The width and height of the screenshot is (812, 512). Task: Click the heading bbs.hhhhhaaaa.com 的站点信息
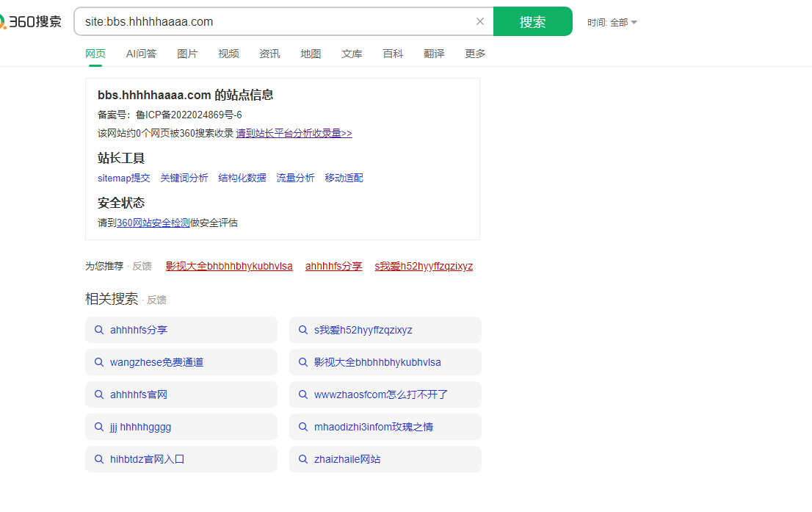click(x=186, y=95)
